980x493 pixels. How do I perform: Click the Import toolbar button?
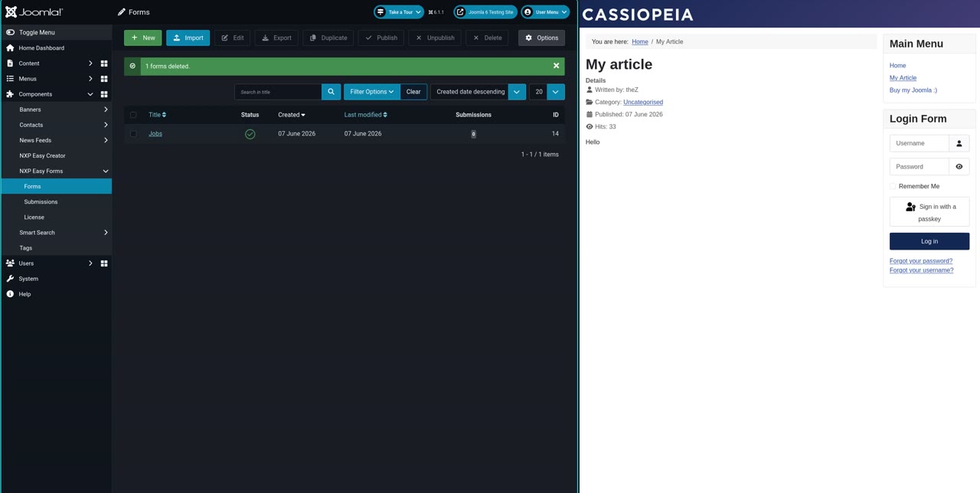(188, 38)
